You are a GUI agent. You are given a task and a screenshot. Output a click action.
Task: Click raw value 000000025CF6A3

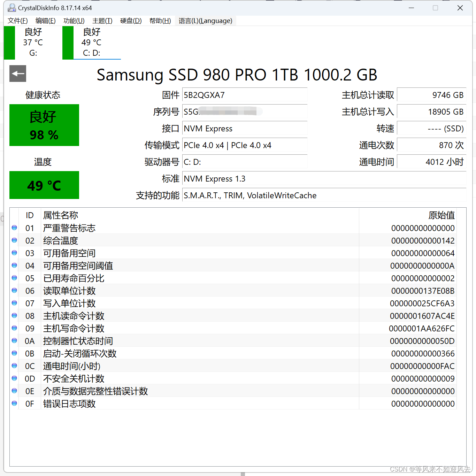point(422,303)
